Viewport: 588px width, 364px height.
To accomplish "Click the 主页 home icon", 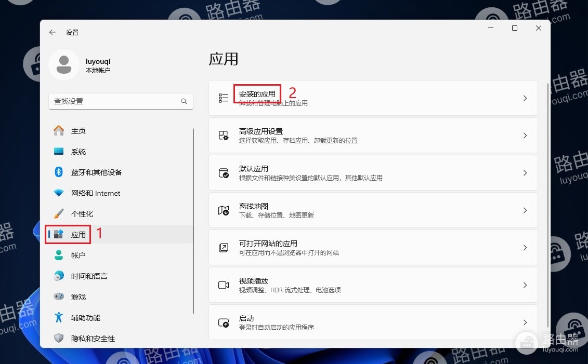I will pos(59,130).
